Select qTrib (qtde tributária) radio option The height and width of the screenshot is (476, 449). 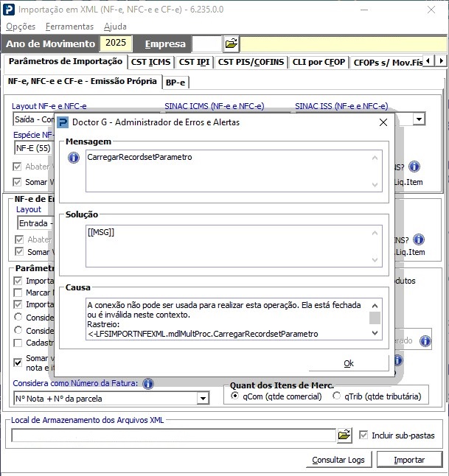pyautogui.click(x=337, y=396)
